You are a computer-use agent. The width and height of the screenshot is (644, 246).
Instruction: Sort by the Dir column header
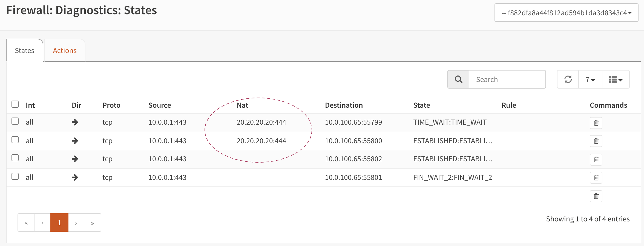click(76, 105)
